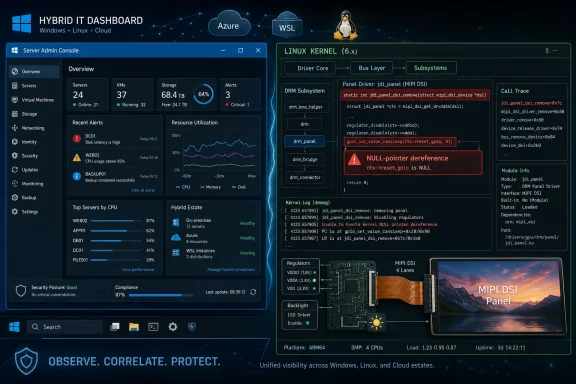This screenshot has width=576, height=384.
Task: Open Task View on the taskbar
Action: click(x=115, y=327)
